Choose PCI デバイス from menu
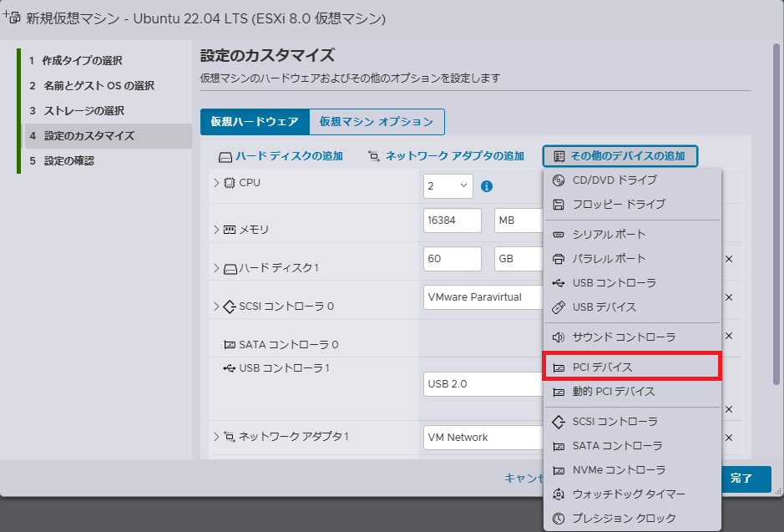 point(632,367)
